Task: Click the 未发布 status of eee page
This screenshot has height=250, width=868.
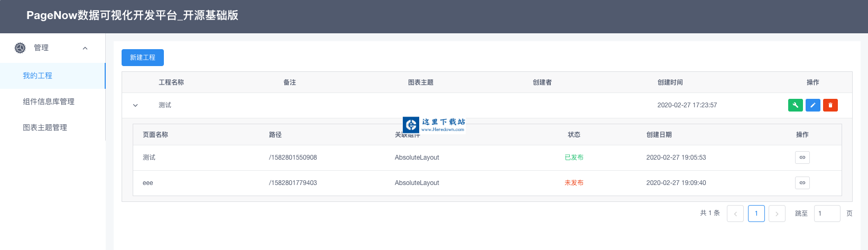Action: [574, 183]
